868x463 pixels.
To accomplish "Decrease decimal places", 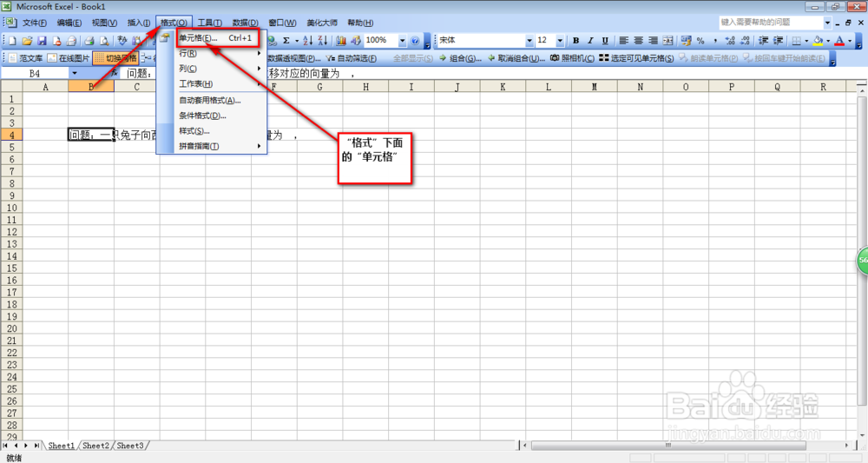I will coord(745,41).
